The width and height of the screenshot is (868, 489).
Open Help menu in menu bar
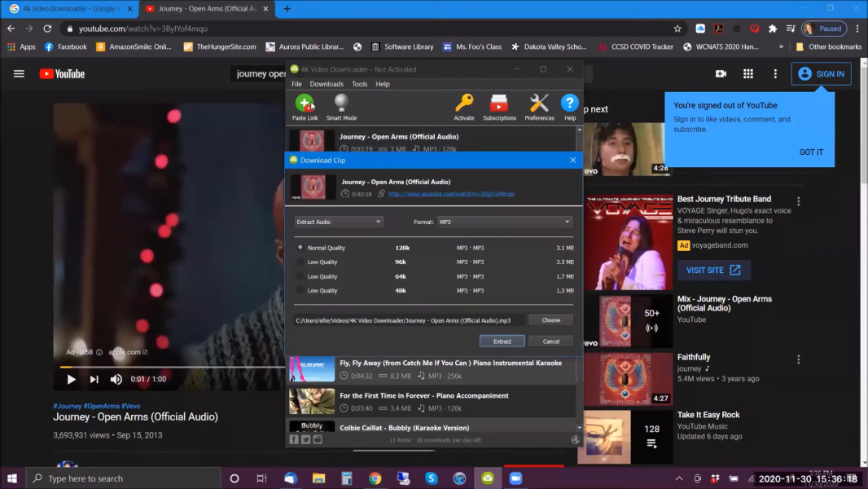click(383, 84)
